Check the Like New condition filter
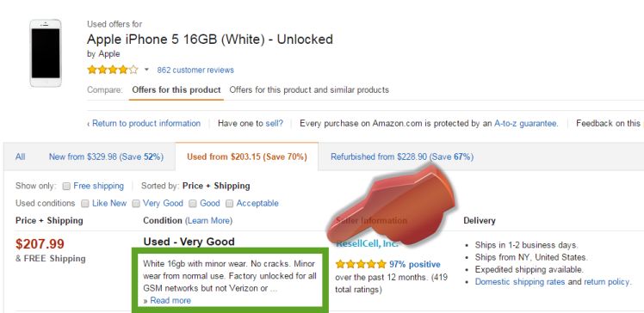The image size is (644, 313). point(85,204)
